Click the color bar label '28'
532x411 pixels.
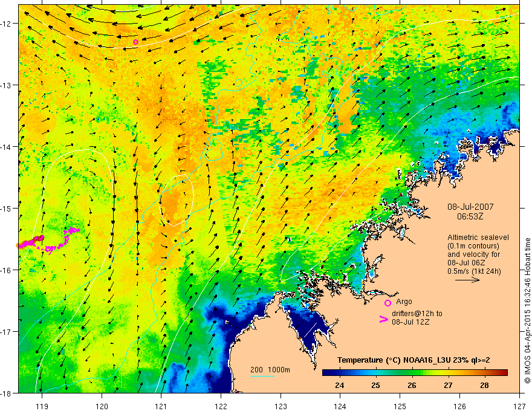pos(484,385)
